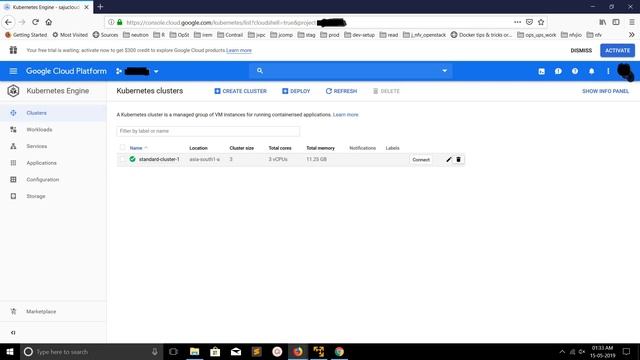Click the site security padlock in the address bar
This screenshot has width=640, height=360.
tap(120, 22)
